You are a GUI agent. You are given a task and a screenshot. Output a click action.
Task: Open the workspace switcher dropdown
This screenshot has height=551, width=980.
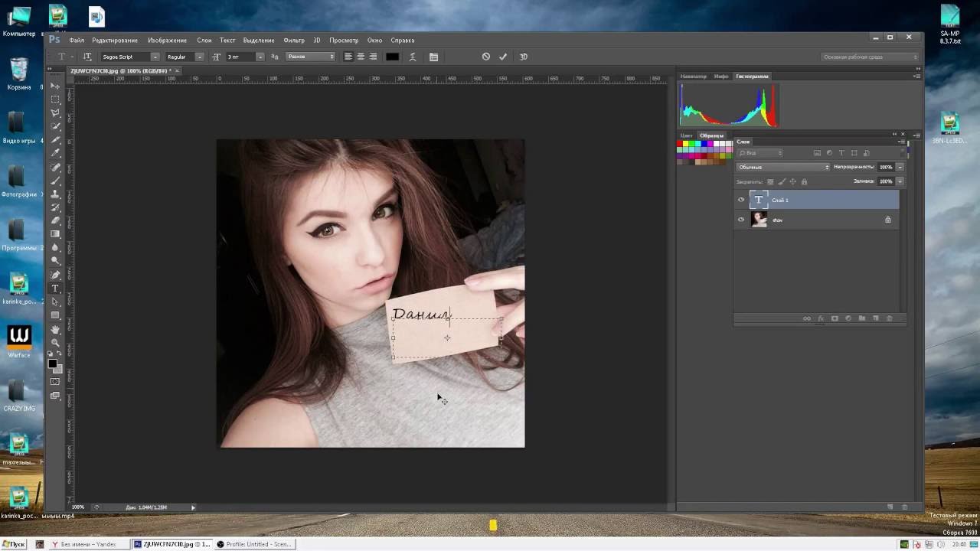870,57
